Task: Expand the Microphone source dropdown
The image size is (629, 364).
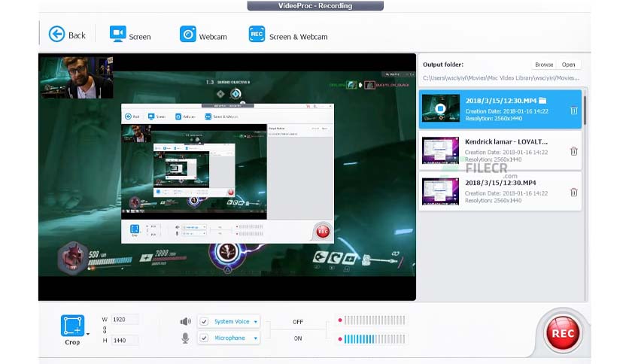Action: click(x=255, y=338)
